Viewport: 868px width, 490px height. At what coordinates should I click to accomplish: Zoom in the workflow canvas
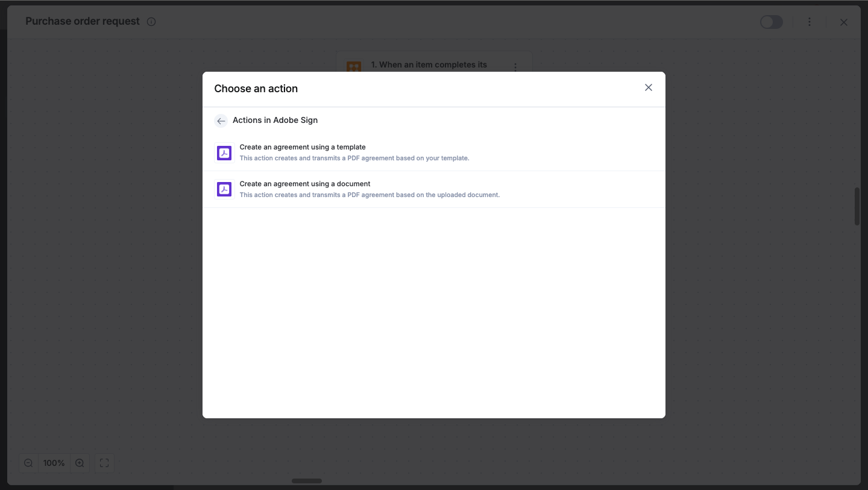pyautogui.click(x=80, y=463)
